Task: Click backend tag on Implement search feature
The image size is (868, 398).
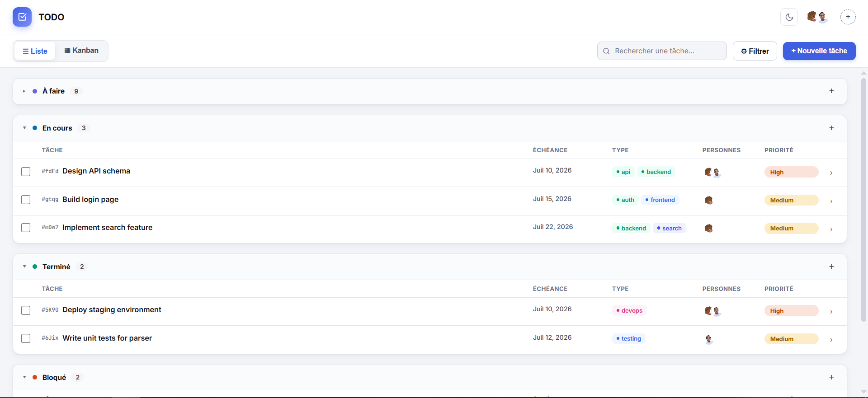Action: point(631,228)
